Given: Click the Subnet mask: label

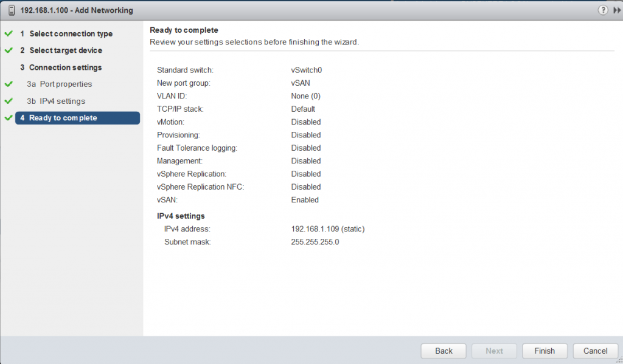Looking at the screenshot, I should 187,242.
